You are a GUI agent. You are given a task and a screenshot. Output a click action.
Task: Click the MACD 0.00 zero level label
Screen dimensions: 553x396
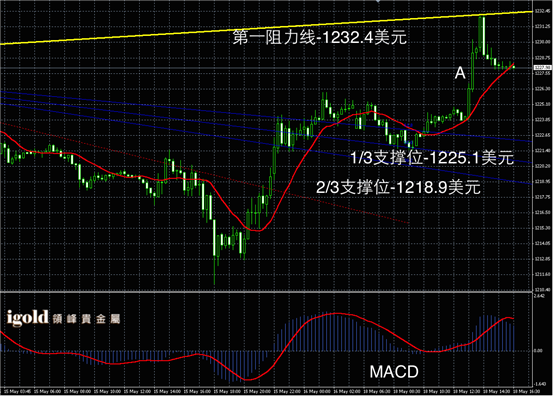(538, 351)
